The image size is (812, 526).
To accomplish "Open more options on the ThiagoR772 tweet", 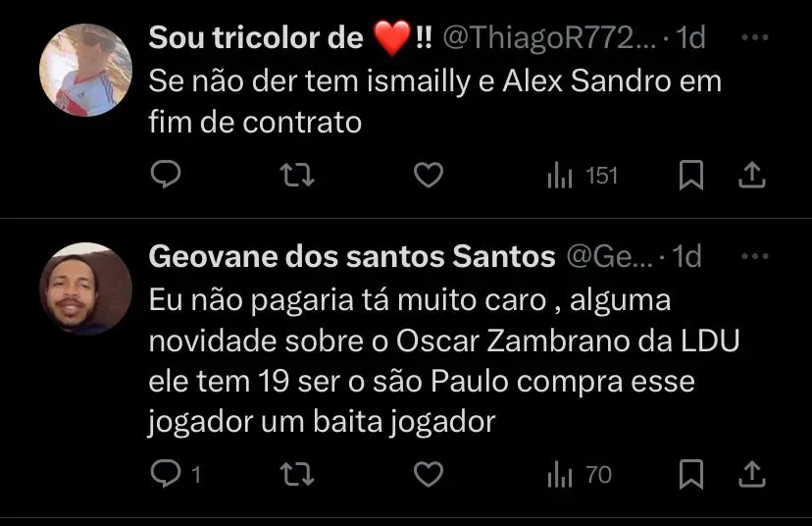I will click(x=754, y=37).
